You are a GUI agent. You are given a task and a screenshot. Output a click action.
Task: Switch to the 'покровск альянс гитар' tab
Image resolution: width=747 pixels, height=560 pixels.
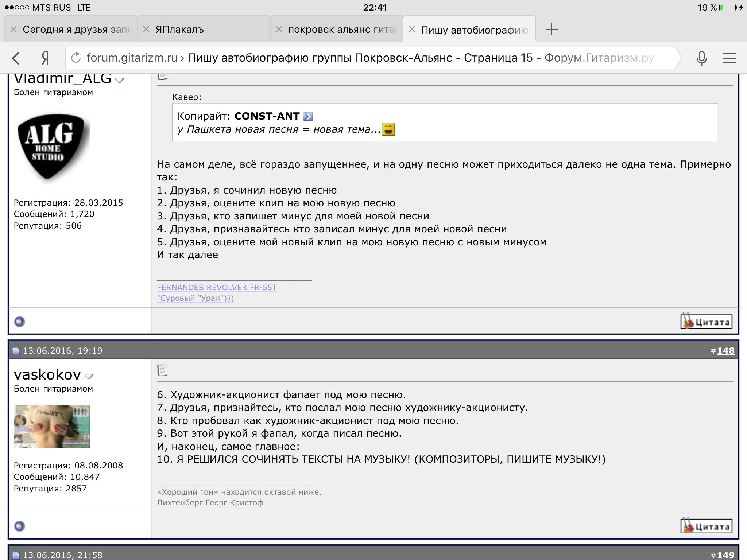(336, 29)
